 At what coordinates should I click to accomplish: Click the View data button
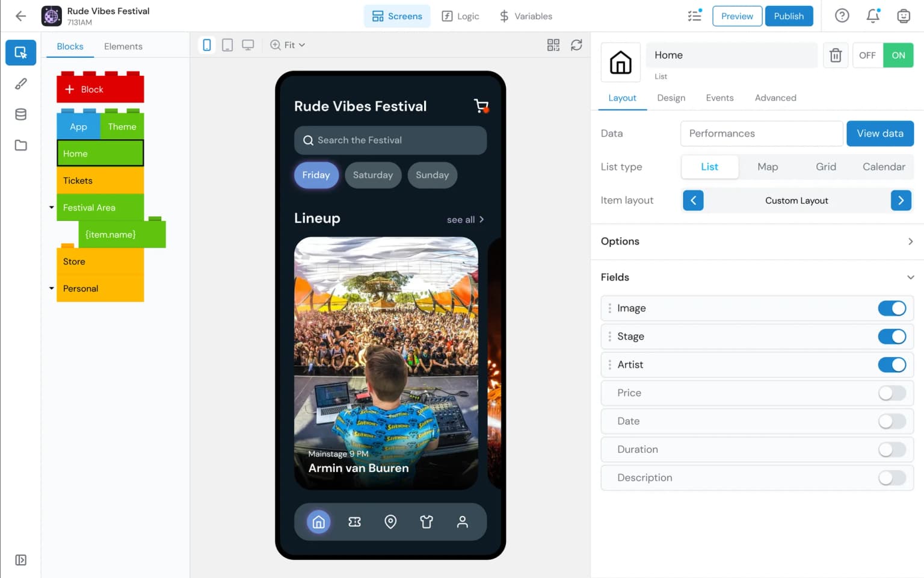[879, 133]
